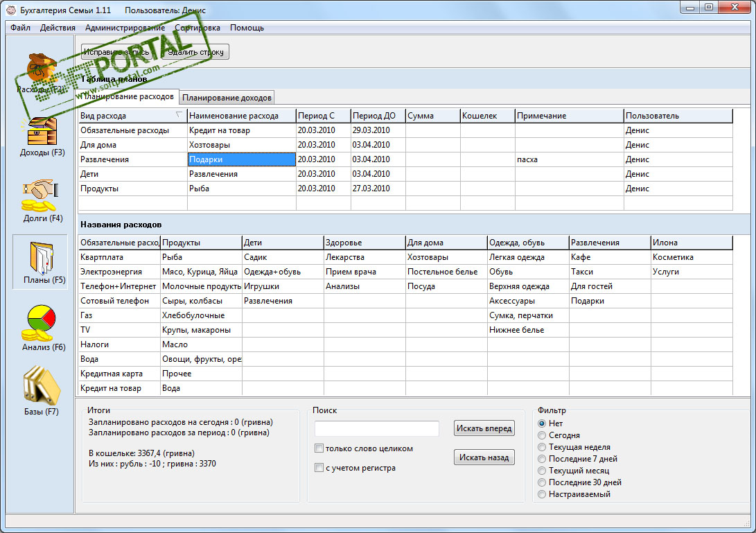
Task: Select Сотовый телефон expense name
Action: coord(119,301)
